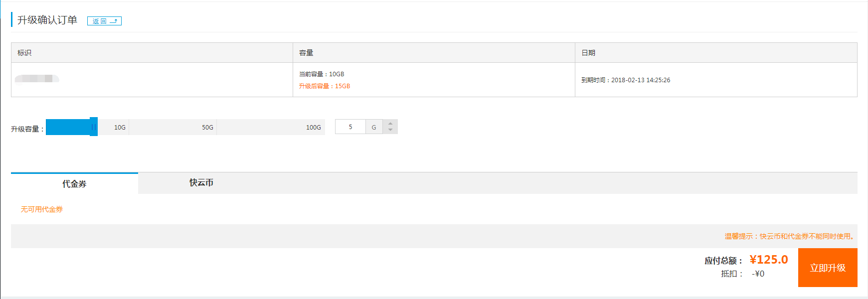Screen dimensions: 868x299
Task: Click the 无可用代金券 notice text
Action: (42, 209)
